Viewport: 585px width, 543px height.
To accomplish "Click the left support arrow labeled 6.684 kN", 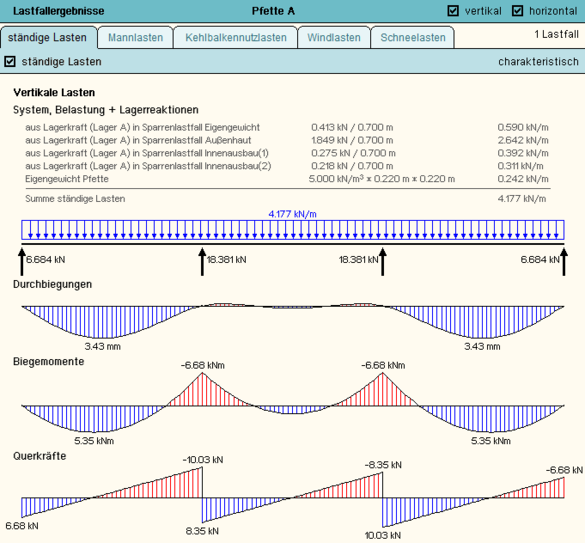I will (22, 262).
